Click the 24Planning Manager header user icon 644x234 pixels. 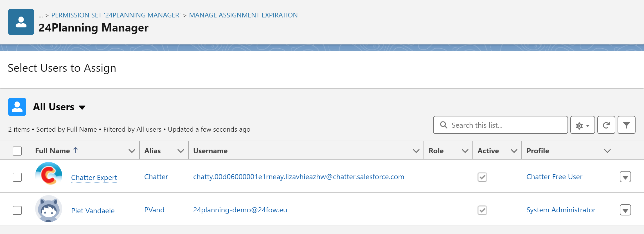point(21,22)
